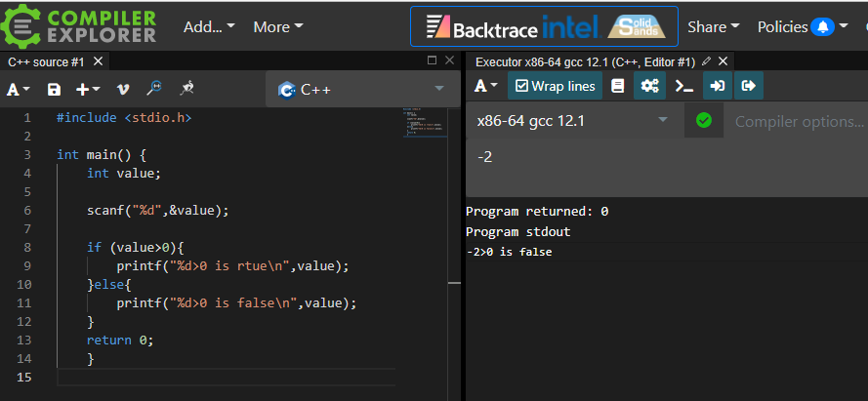Open the Solid Sands sponsor link
The image size is (868, 401).
pos(636,26)
